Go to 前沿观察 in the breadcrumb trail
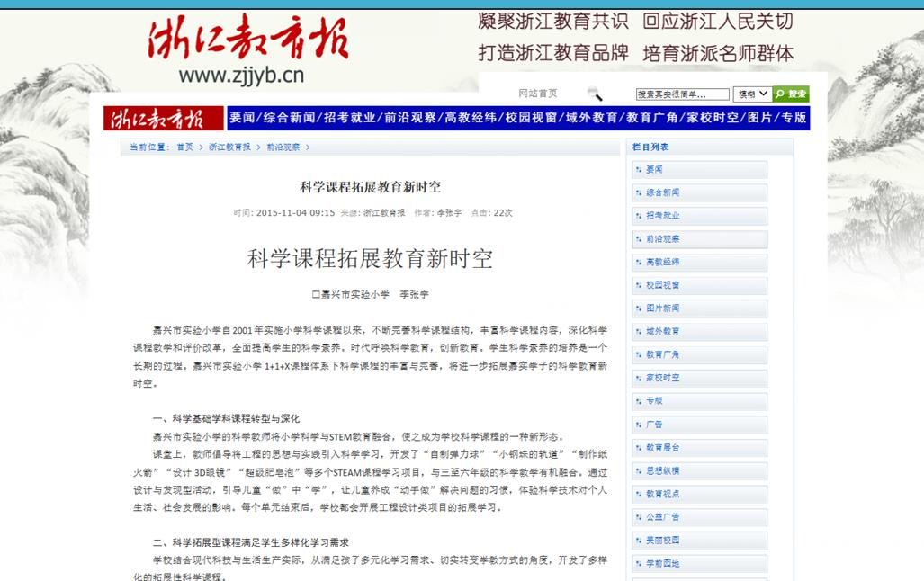 (x=283, y=147)
